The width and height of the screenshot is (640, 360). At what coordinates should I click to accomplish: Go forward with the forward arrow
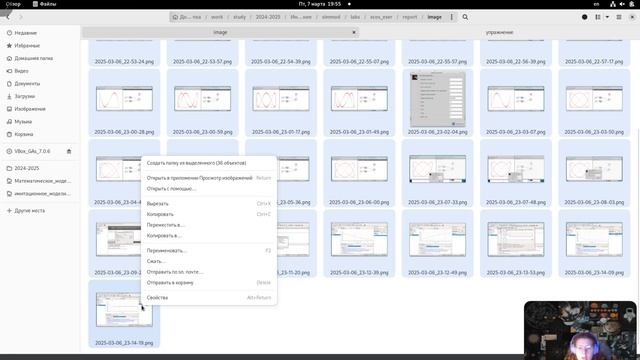[21, 17]
